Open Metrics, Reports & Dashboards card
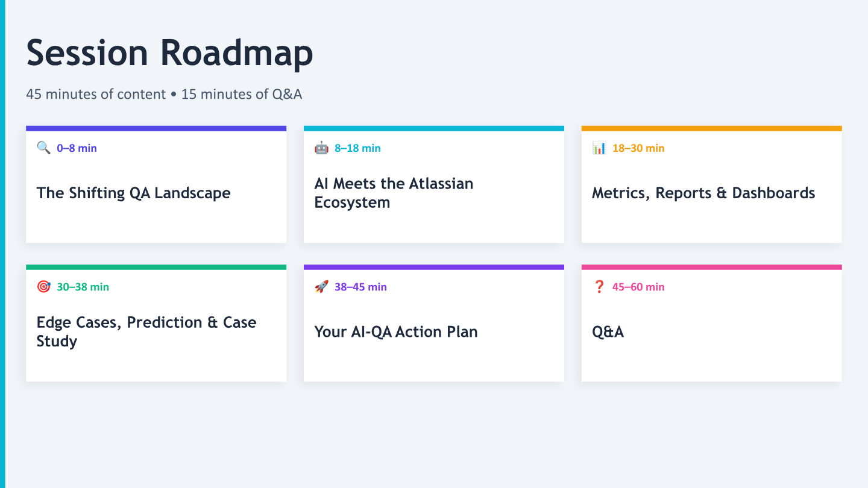The image size is (868, 488). pyautogui.click(x=712, y=184)
